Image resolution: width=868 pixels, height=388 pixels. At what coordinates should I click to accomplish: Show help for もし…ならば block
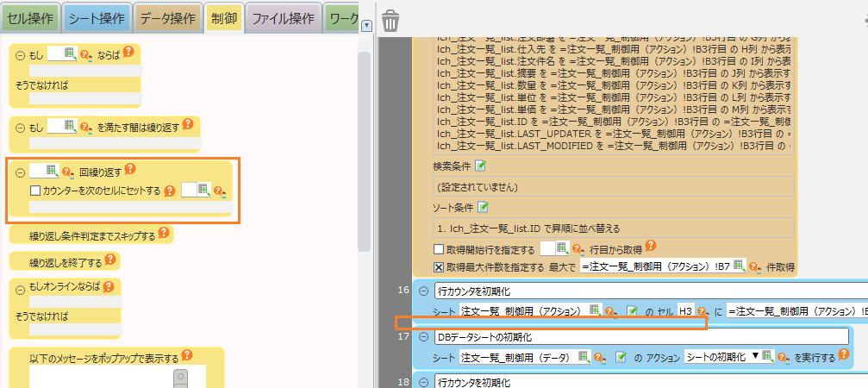click(x=128, y=52)
